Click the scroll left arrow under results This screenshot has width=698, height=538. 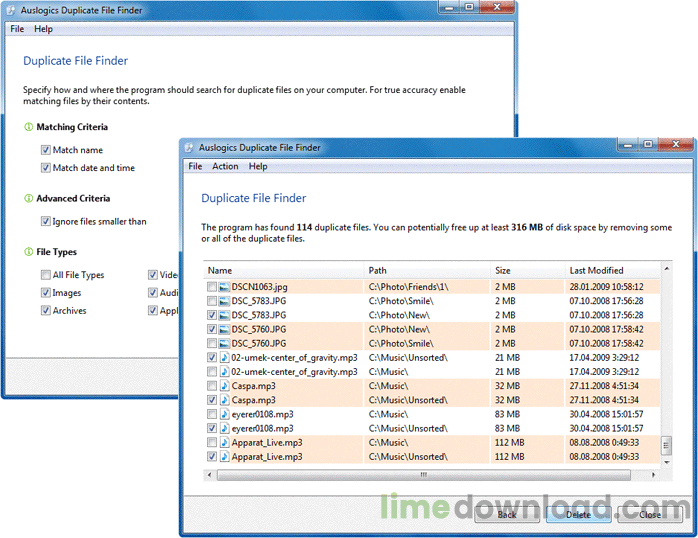click(209, 475)
